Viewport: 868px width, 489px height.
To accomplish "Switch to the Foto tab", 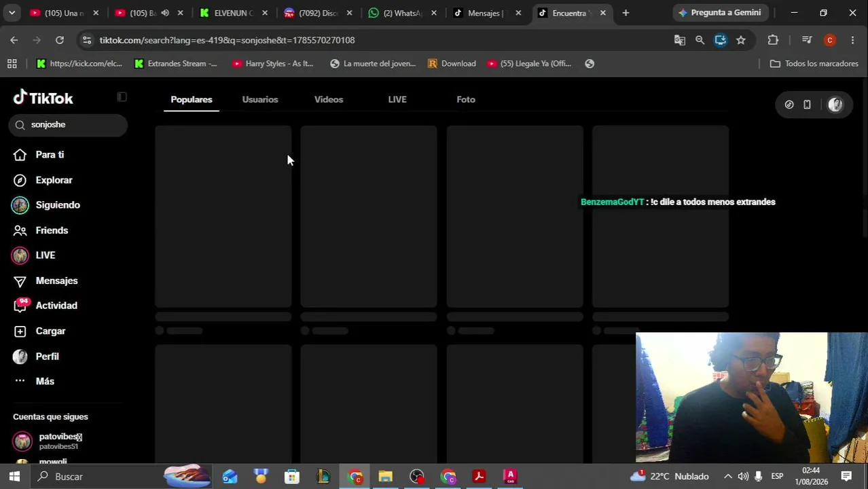I will point(466,100).
